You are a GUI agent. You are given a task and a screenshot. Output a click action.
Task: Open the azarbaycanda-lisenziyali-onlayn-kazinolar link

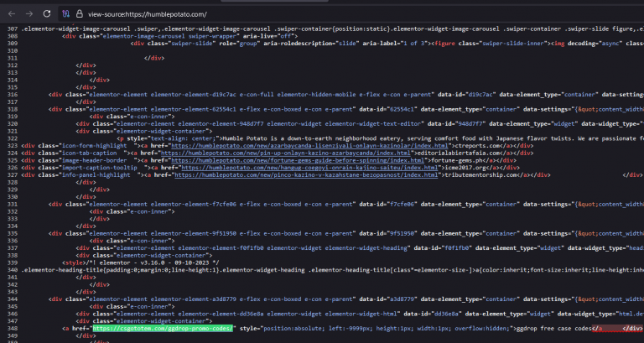coord(309,146)
